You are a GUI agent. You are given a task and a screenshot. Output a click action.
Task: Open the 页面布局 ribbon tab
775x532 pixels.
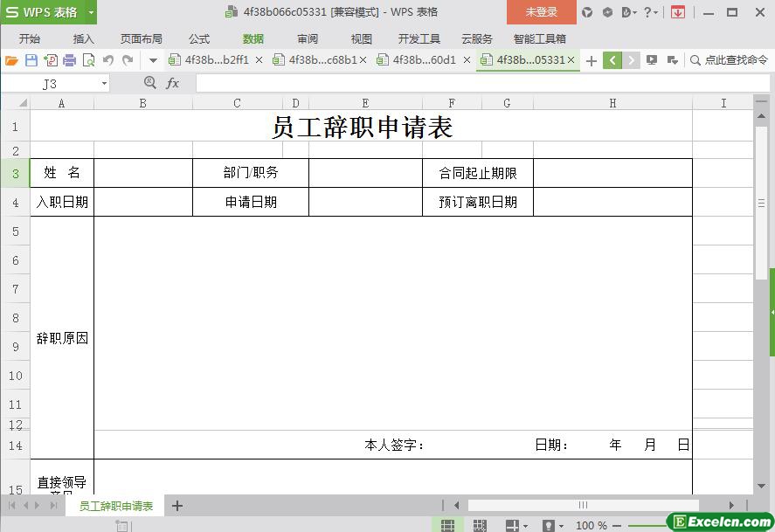[x=141, y=38]
